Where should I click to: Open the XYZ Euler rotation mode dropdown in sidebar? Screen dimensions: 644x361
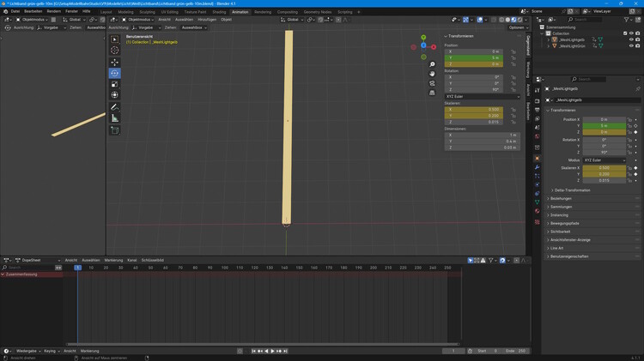pyautogui.click(x=483, y=96)
